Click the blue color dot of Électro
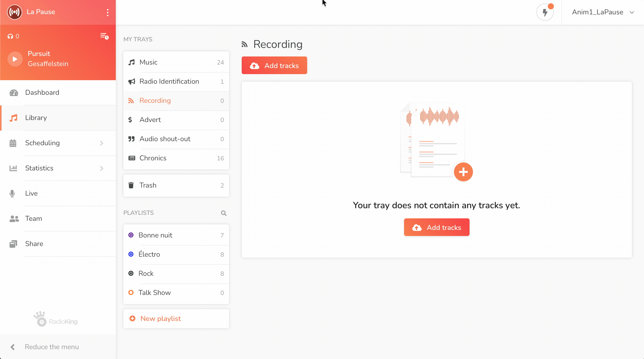 click(131, 254)
